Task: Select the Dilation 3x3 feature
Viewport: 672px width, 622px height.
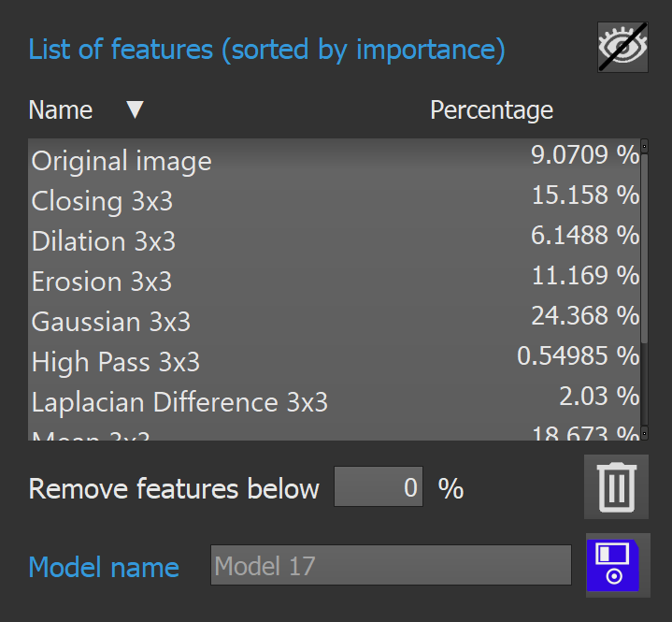Action: tap(335, 240)
